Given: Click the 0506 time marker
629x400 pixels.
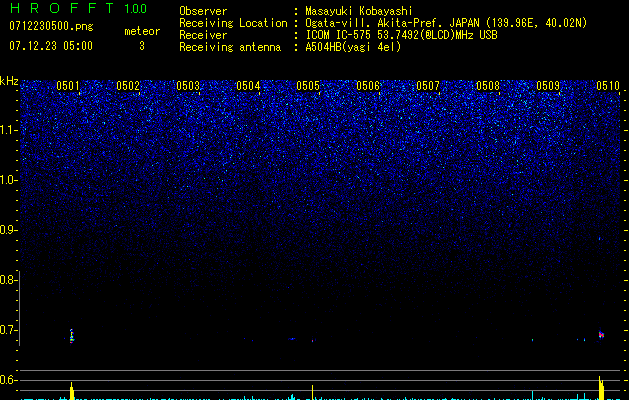Looking at the screenshot, I should click(x=368, y=86).
